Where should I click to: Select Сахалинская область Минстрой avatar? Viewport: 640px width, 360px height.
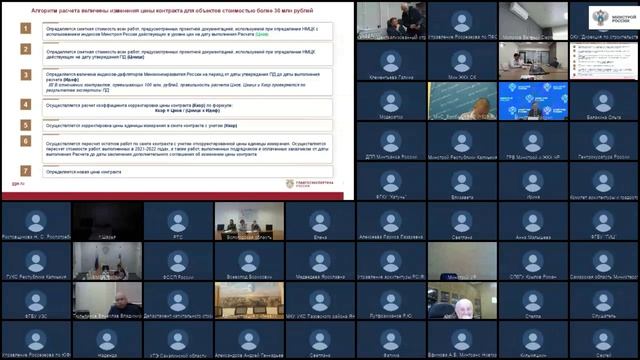coord(603,262)
